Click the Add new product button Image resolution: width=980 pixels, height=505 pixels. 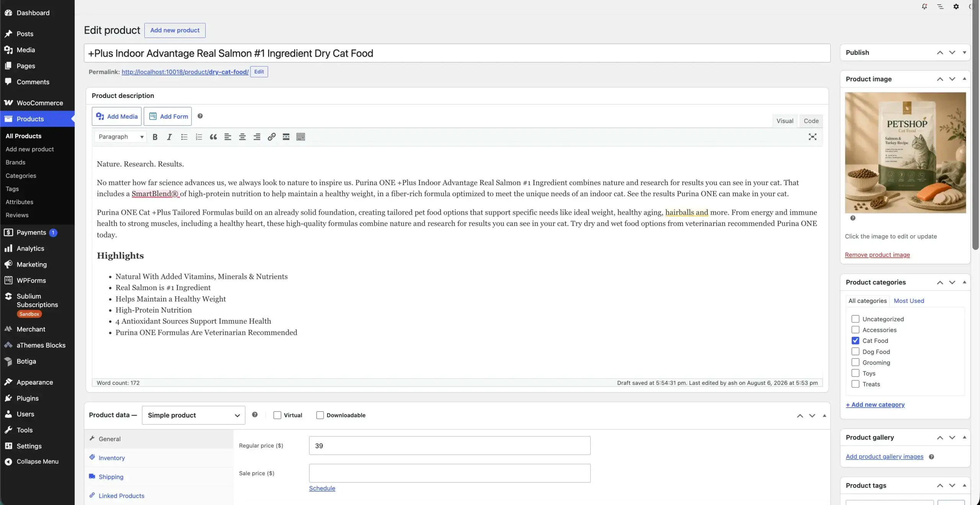coord(175,30)
